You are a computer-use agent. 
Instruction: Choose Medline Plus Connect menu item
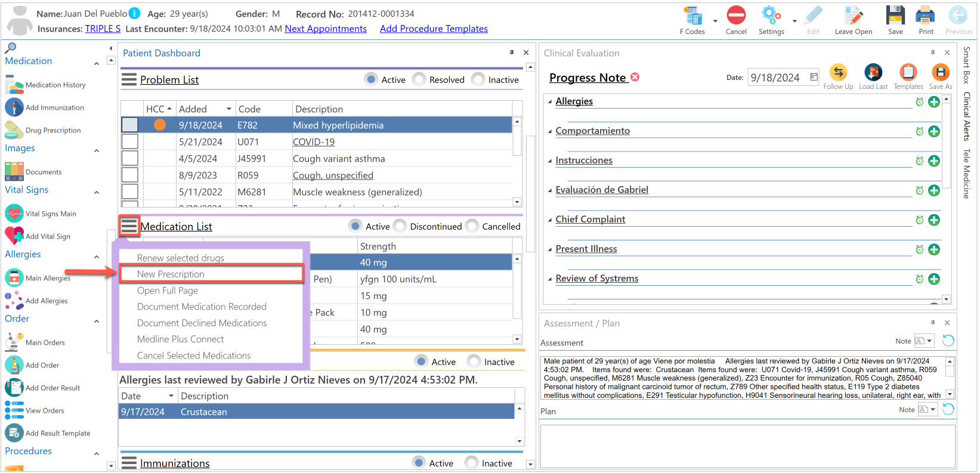point(180,339)
